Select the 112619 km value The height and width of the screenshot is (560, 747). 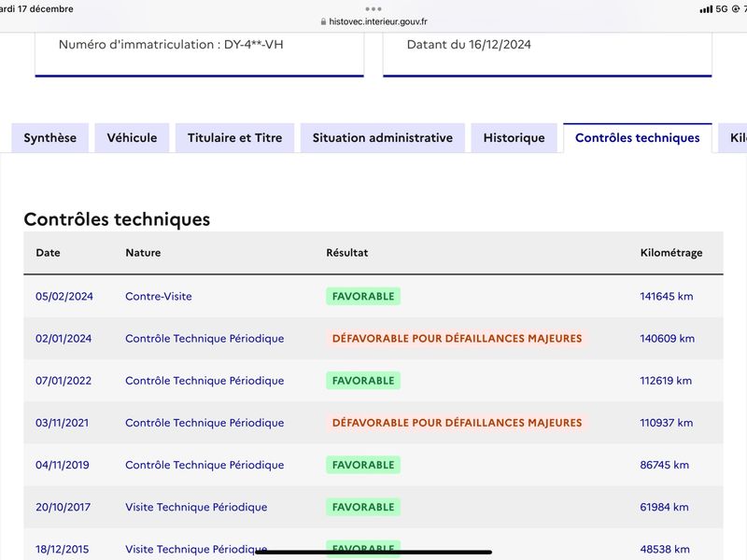666,381
